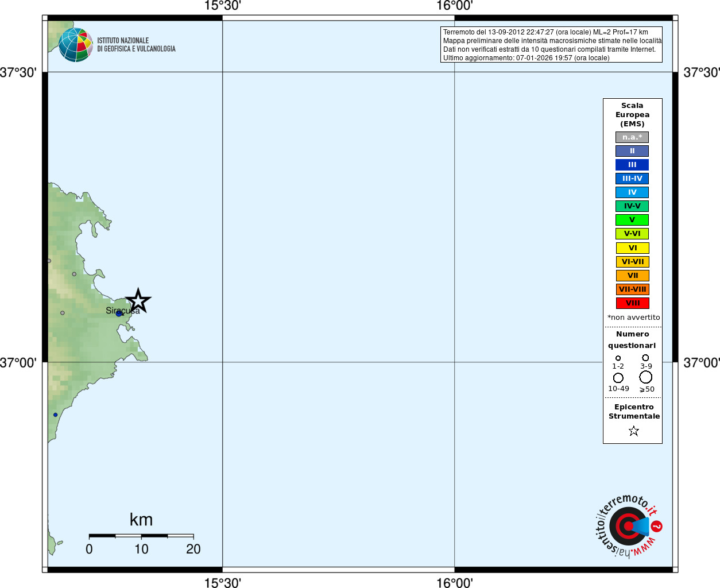Click the 1-2 questionnaires circle symbol
720x588 pixels.
(x=618, y=358)
